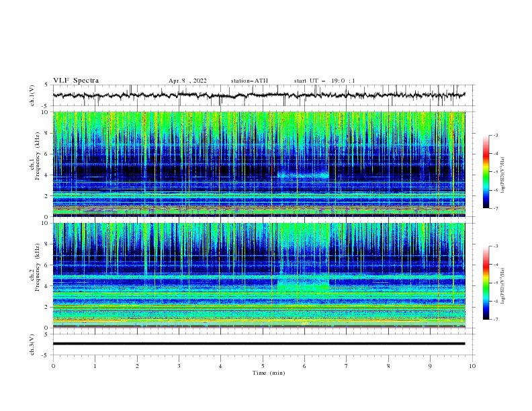Screen dimensions: 532x411
Task: Click the ch.1 bright emission patch near 4 kHz
Action: click(x=303, y=175)
